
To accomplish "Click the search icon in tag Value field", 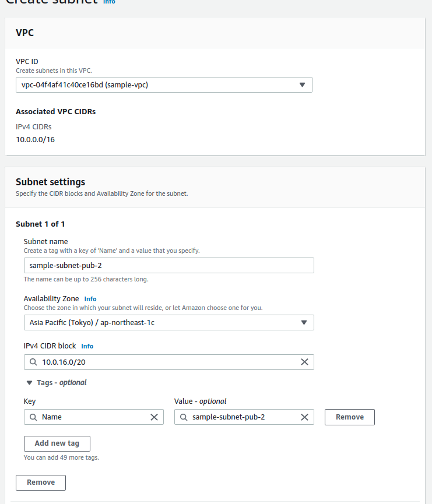I will (184, 417).
